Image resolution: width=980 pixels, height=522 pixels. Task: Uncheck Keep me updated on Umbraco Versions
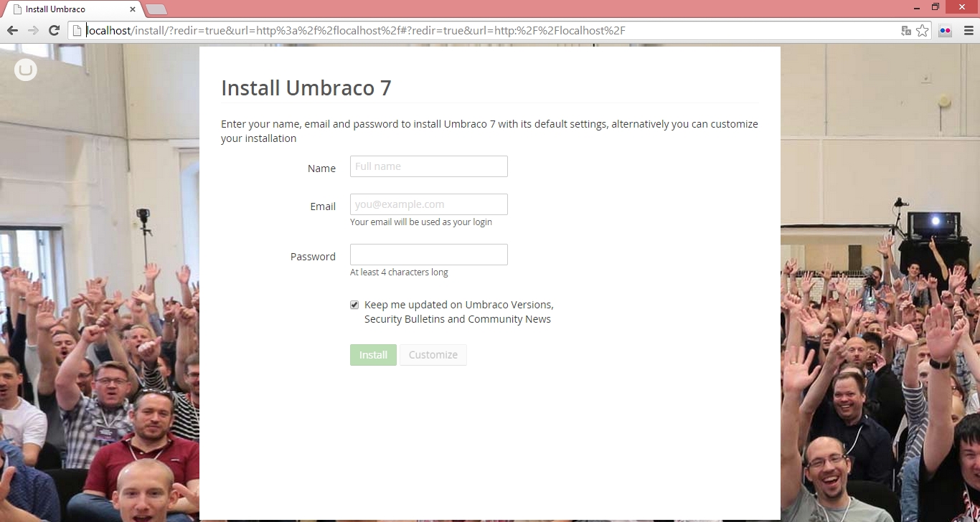click(354, 305)
